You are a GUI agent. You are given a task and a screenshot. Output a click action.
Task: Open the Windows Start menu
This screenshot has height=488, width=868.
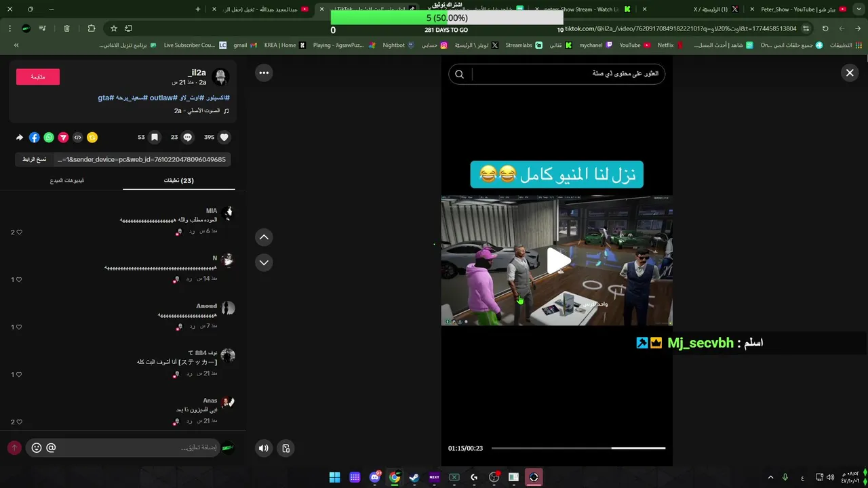(334, 477)
